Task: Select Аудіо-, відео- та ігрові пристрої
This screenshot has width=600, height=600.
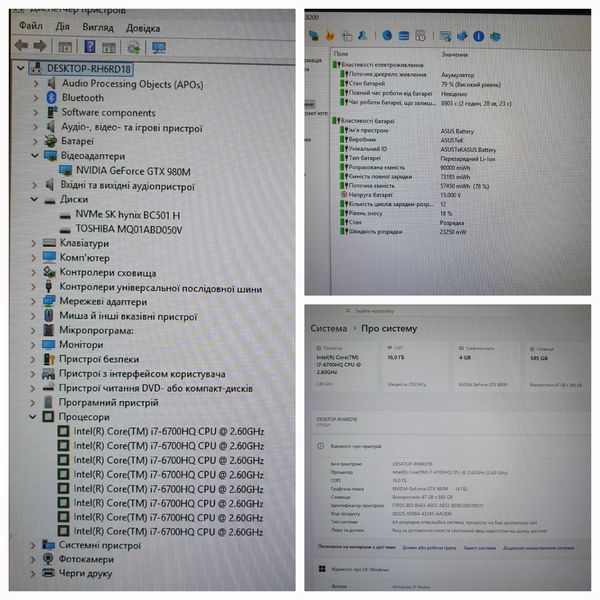Action: pos(132,127)
